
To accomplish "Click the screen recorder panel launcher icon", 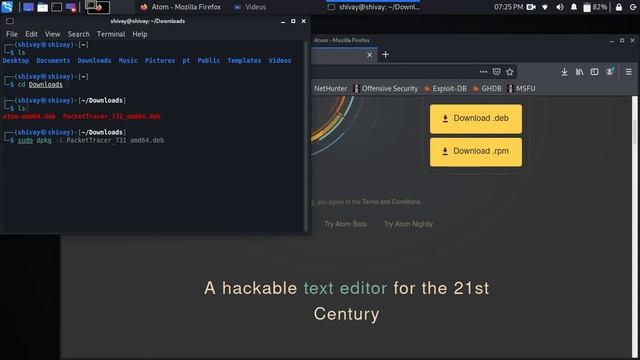I will tap(71, 7).
